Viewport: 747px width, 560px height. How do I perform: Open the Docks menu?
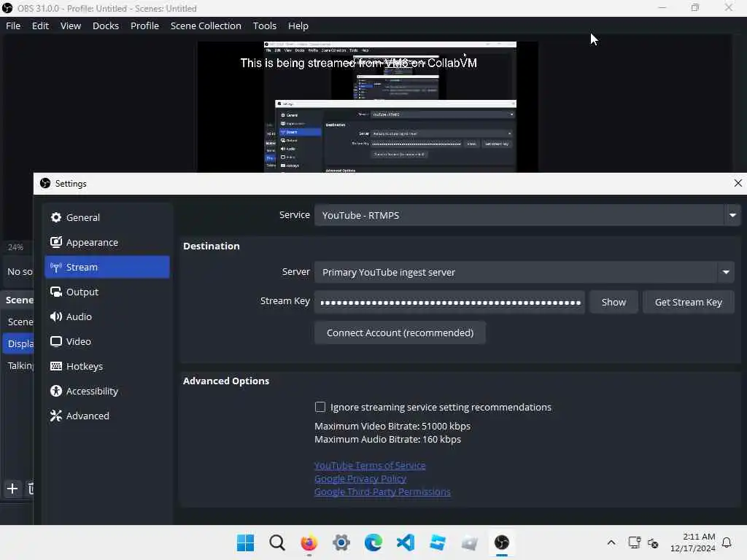coord(106,26)
